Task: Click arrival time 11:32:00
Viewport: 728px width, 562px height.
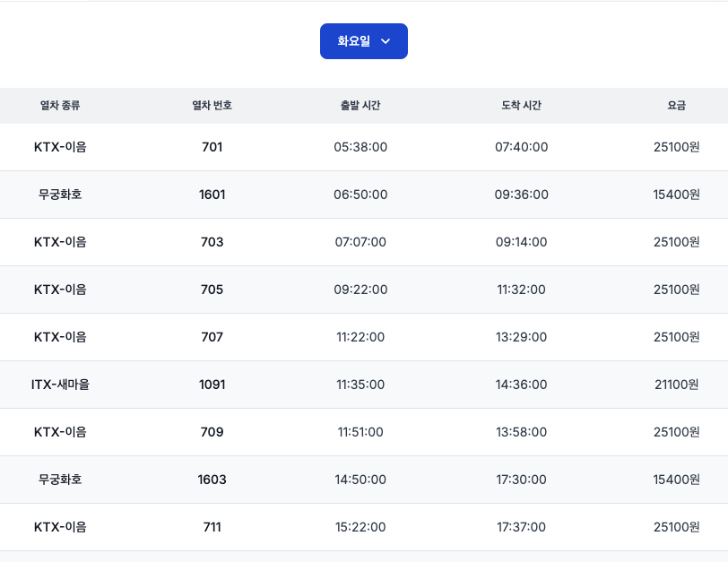Action: click(522, 290)
